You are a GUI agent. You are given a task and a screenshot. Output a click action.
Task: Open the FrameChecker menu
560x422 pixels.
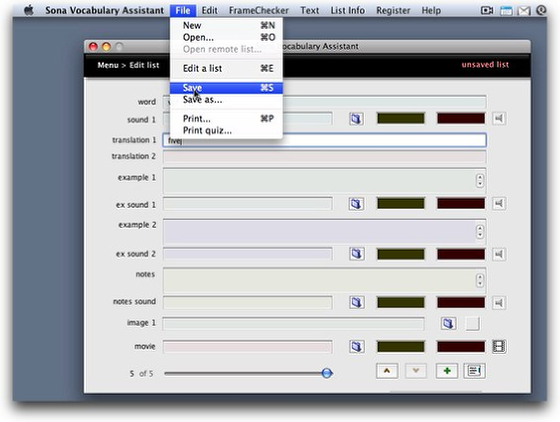click(259, 10)
